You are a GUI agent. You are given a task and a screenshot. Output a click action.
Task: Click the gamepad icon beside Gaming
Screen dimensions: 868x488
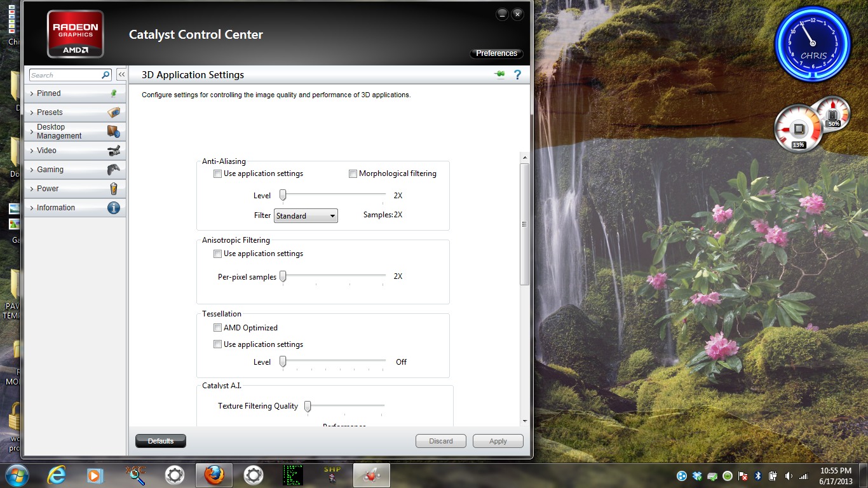[x=114, y=170]
